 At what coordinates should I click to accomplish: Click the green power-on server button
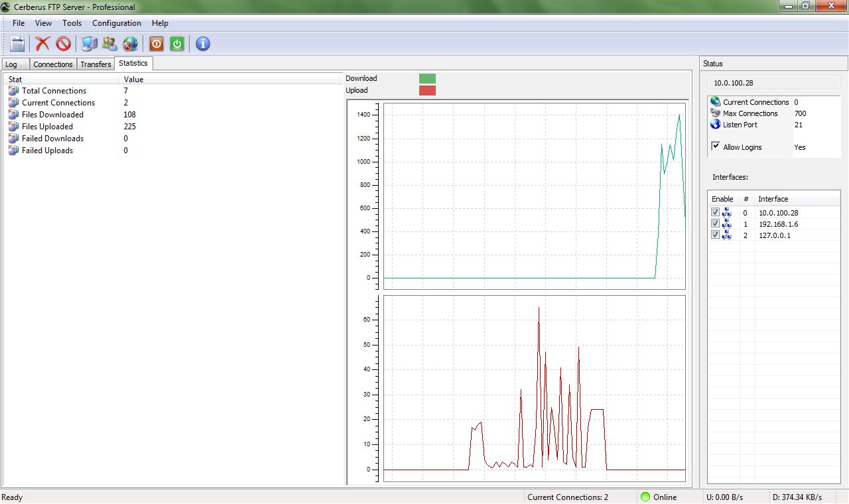click(x=176, y=44)
